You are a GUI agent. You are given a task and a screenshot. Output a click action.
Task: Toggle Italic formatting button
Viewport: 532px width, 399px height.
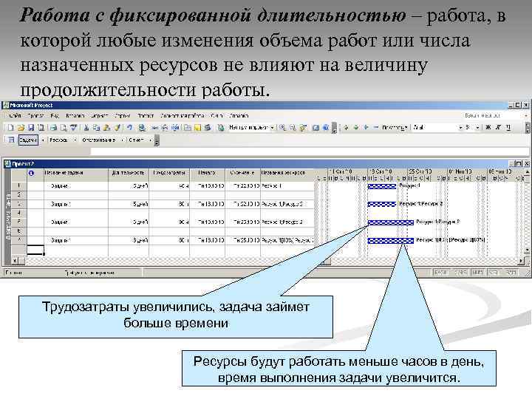tap(498, 128)
